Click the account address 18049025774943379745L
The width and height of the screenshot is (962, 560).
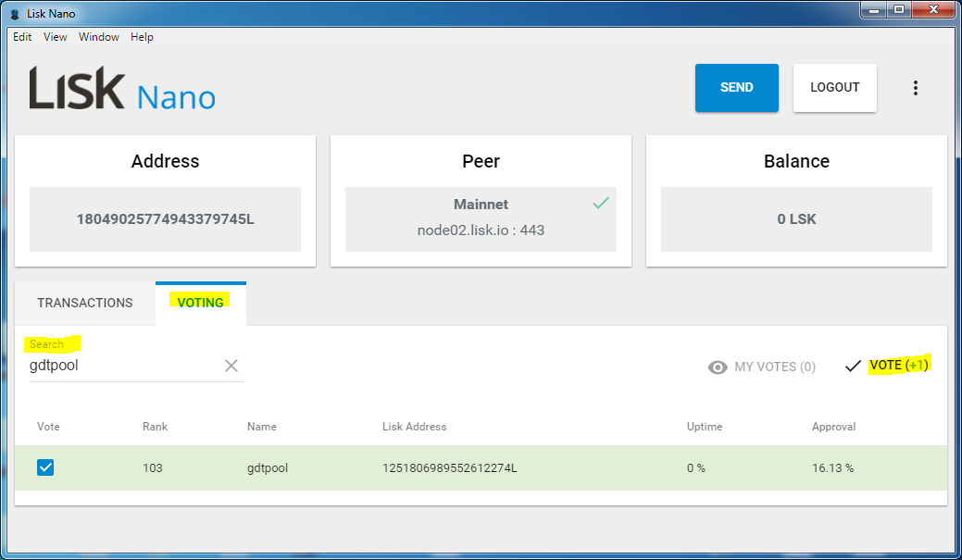[x=165, y=219]
